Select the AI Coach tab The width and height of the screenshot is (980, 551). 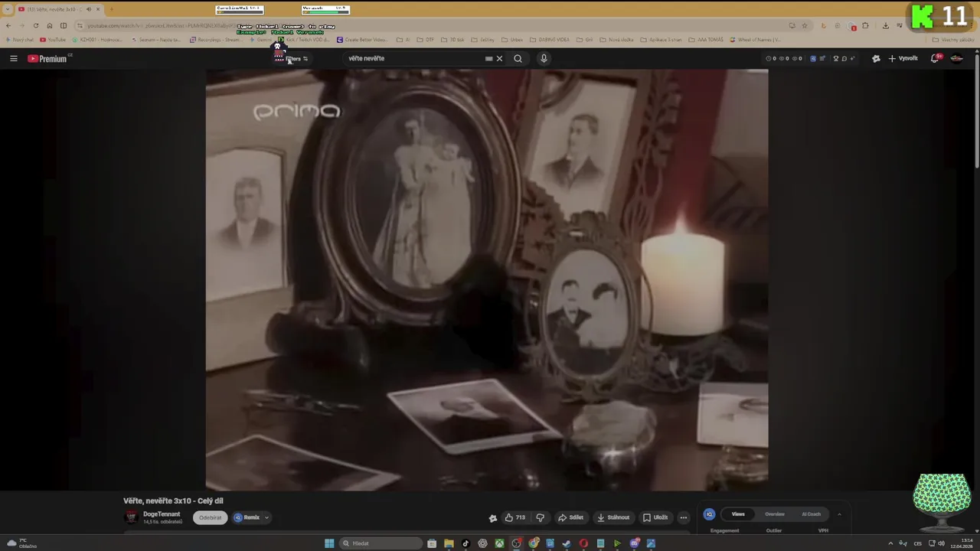[811, 514]
